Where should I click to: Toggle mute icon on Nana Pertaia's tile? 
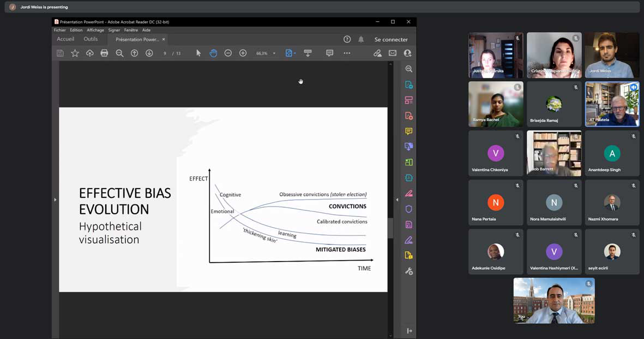[517, 186]
